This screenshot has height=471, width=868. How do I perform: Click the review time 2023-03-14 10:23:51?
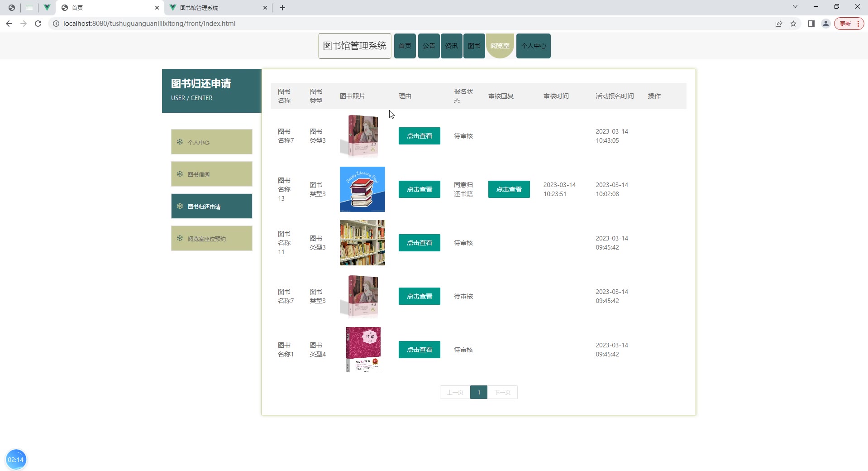[x=560, y=189]
